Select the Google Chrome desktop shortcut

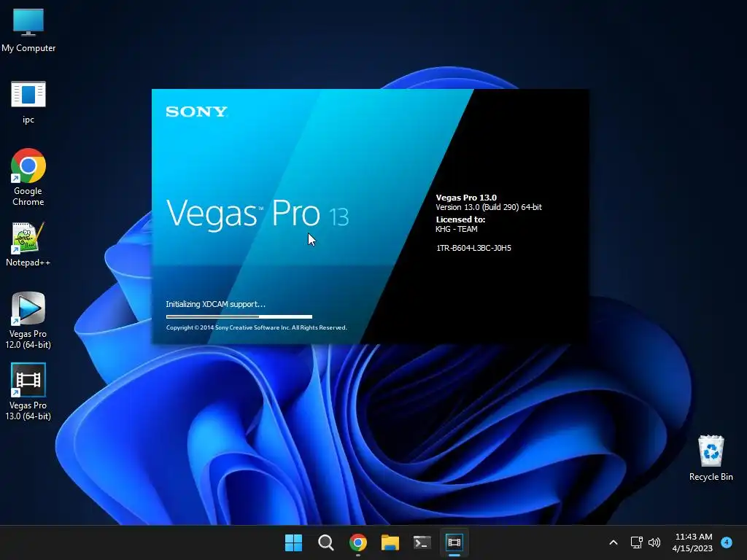coord(28,177)
